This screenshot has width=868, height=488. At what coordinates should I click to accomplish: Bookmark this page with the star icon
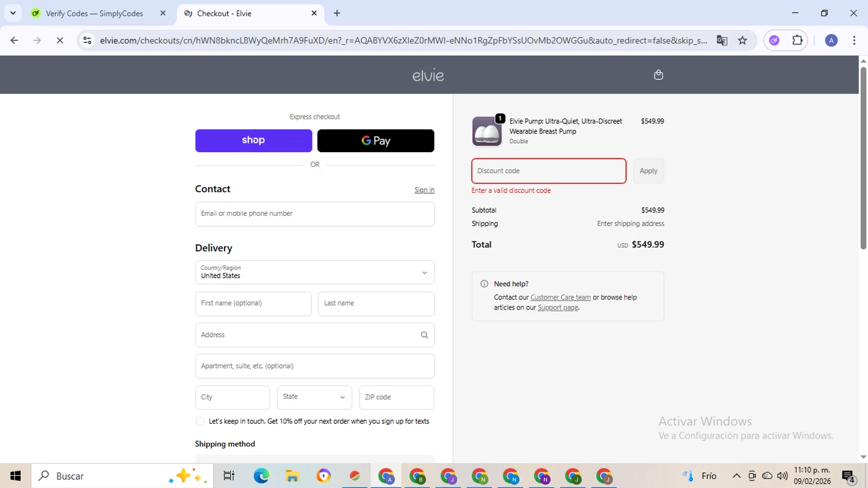[x=742, y=41]
